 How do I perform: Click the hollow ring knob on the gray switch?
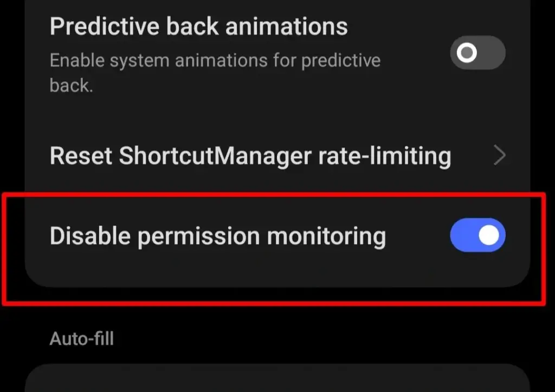[x=467, y=53]
